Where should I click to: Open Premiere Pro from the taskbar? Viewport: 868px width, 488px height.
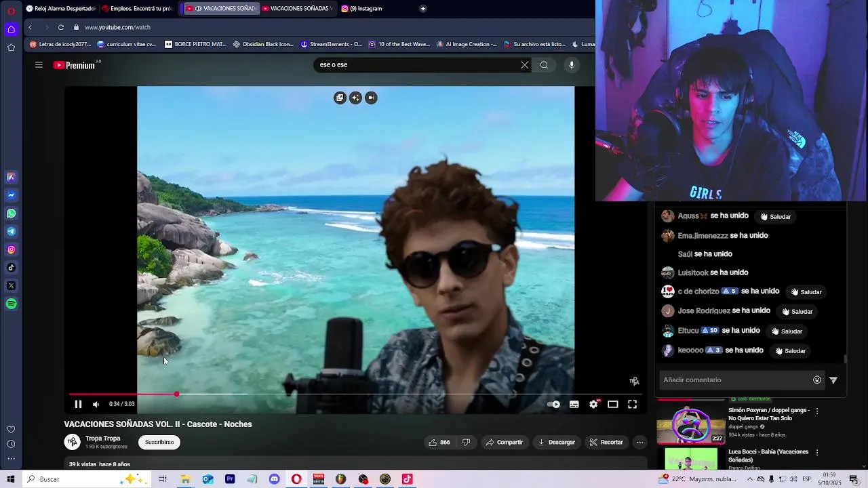(230, 479)
